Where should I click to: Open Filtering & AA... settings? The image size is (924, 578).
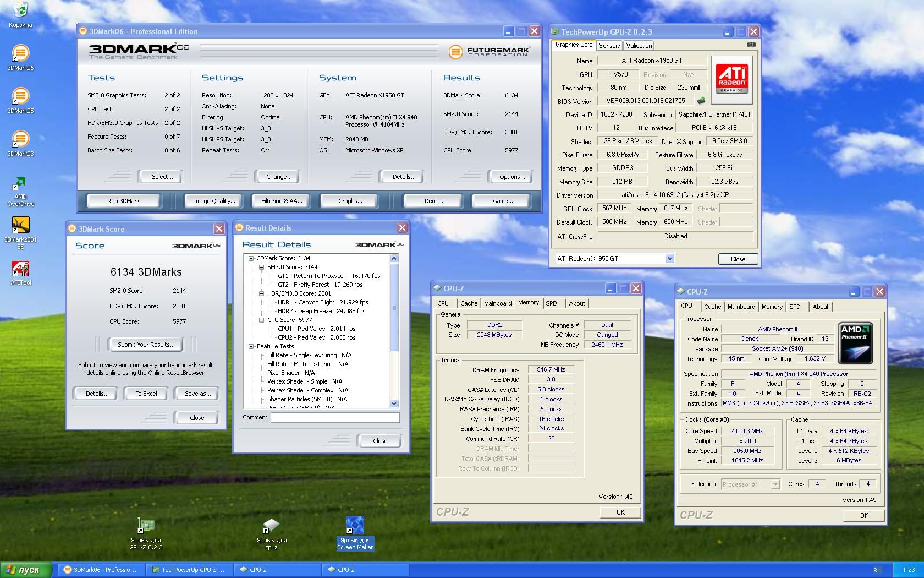click(282, 201)
